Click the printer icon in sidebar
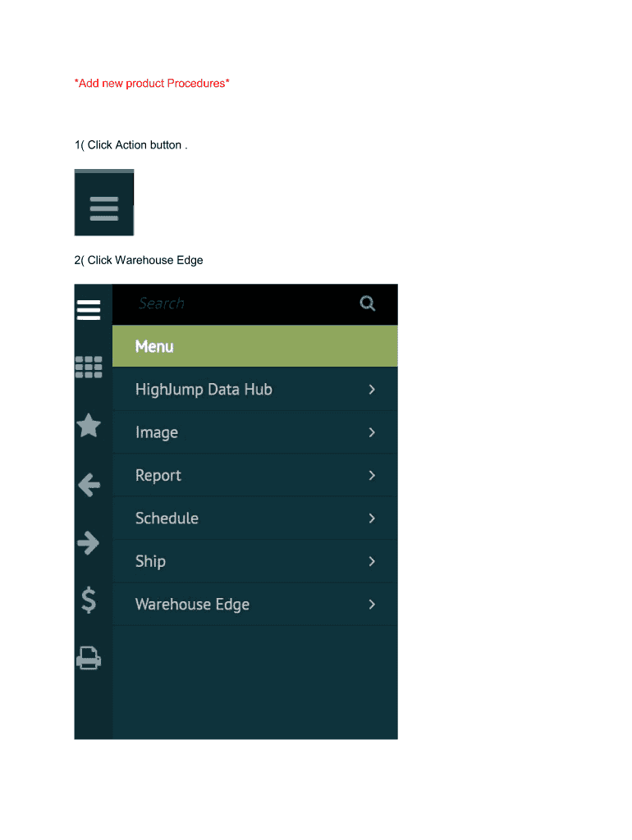This screenshot has width=632, height=840. tap(89, 658)
